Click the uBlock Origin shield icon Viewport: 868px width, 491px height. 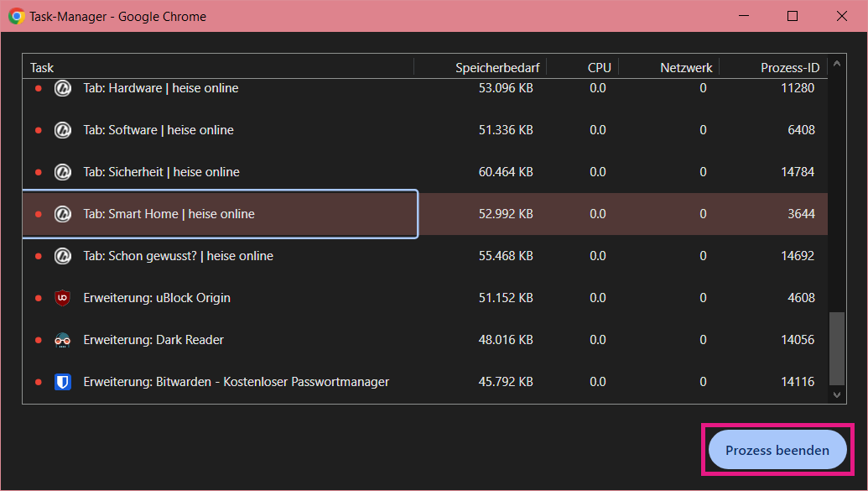(x=62, y=298)
